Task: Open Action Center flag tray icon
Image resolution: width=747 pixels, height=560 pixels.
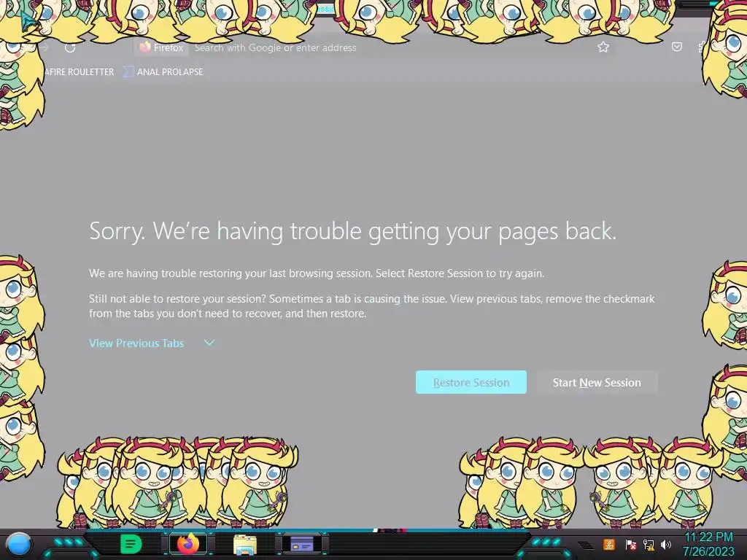Action: pyautogui.click(x=630, y=544)
